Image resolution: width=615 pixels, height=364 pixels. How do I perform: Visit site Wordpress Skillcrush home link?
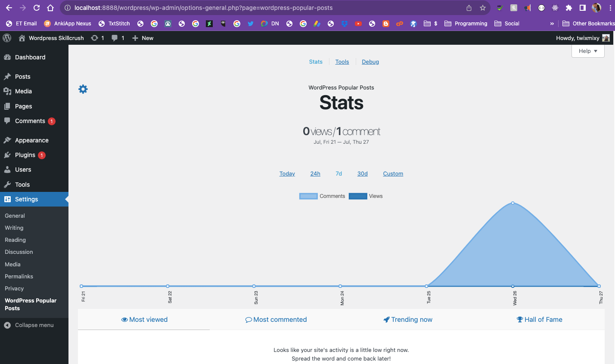(x=51, y=38)
